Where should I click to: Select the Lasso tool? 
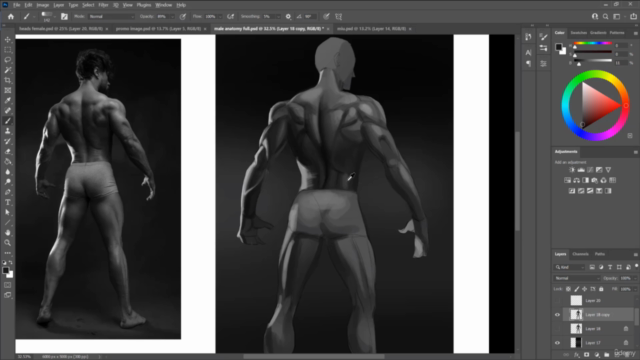[x=8, y=60]
